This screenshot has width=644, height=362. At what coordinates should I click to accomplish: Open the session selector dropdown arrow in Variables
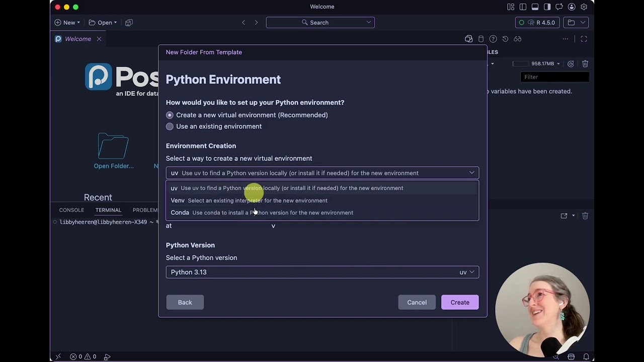point(492,64)
